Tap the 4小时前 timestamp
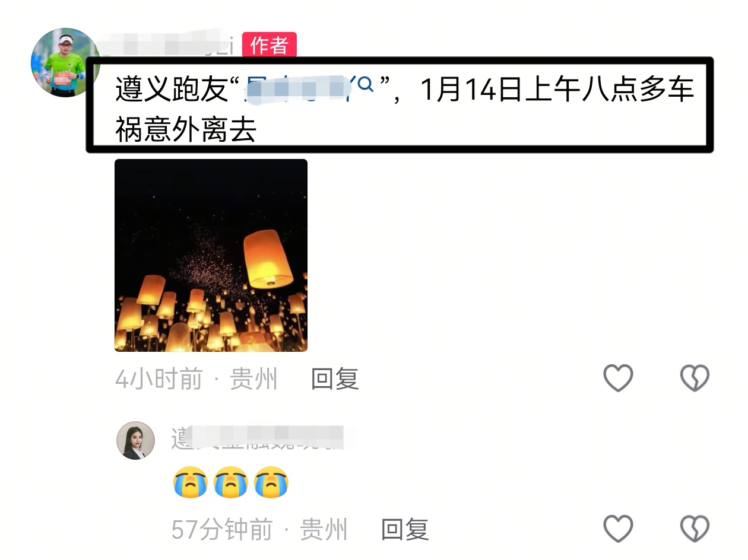The image size is (748, 560). coord(159,378)
